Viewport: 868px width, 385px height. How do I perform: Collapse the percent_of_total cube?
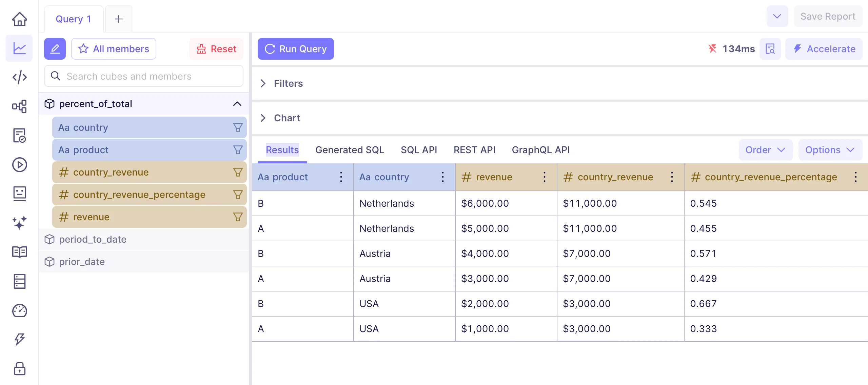click(x=237, y=104)
